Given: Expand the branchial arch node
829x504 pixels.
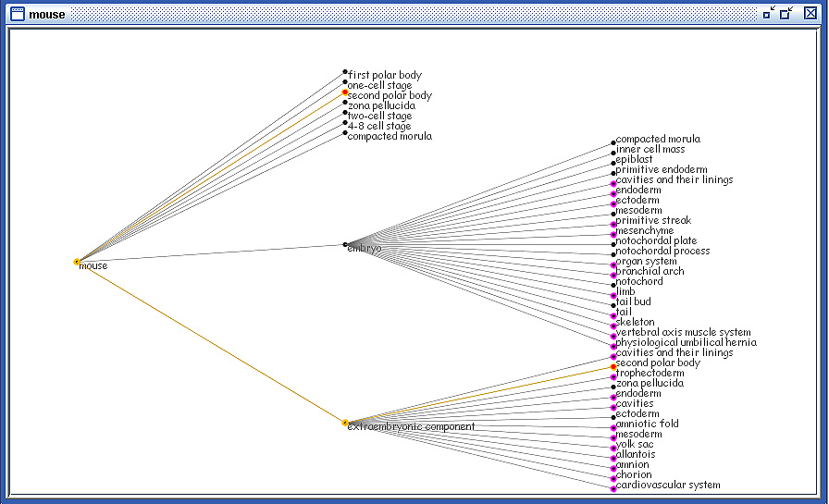Looking at the screenshot, I should point(613,276).
